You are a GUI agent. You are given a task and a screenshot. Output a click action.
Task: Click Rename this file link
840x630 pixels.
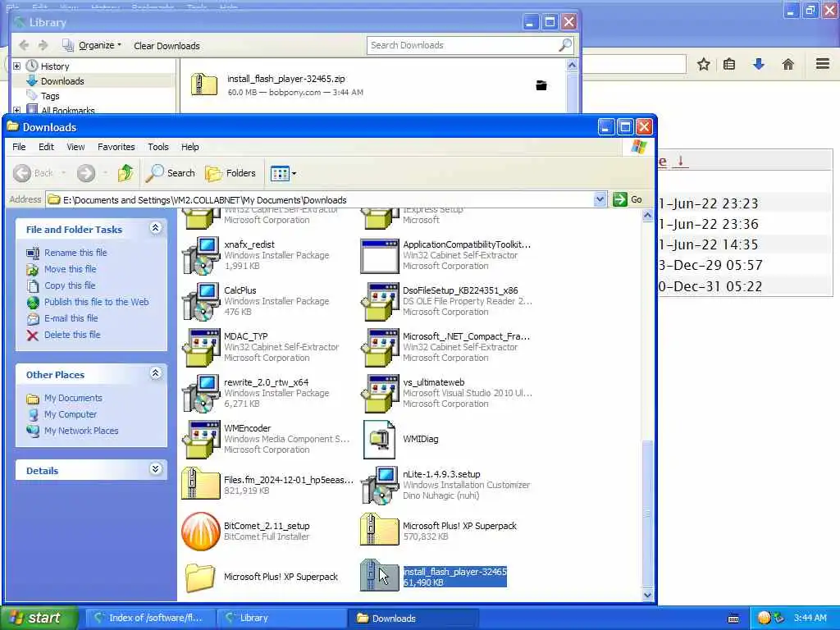coord(75,253)
